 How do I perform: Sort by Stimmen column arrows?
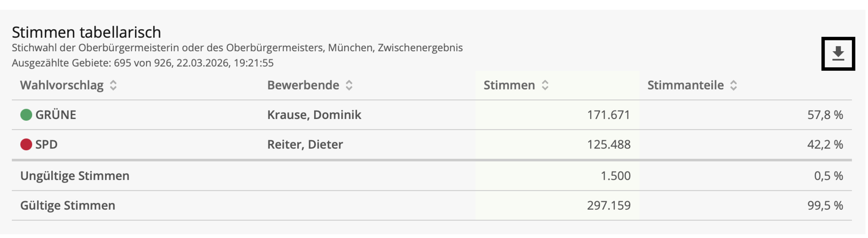point(545,85)
